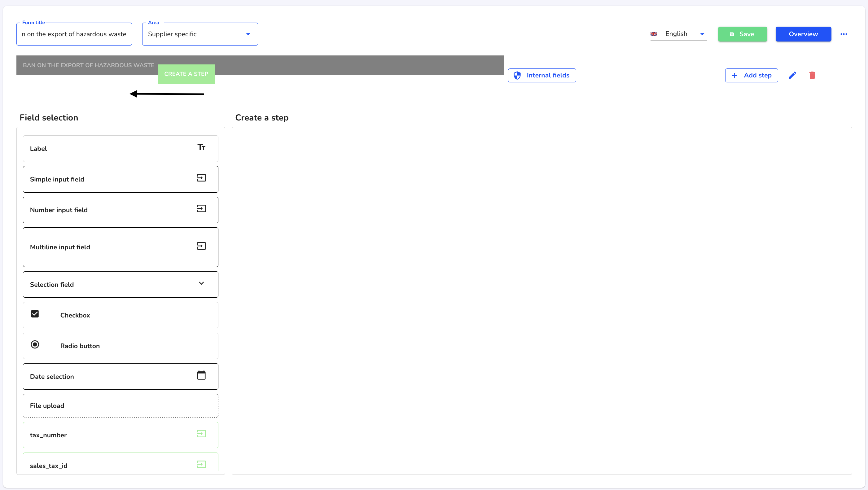Screen dimensions: 868x490
Task: Click the red trash delete icon
Action: (x=812, y=75)
